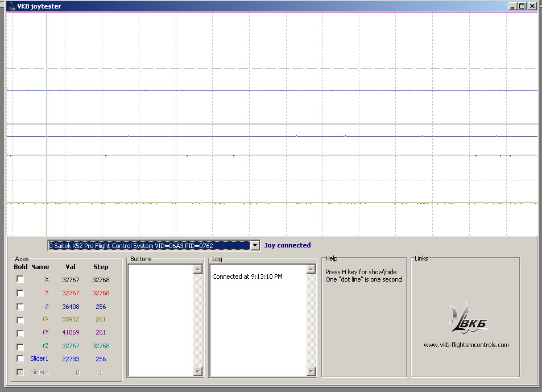Maximize the VKB joytester window

pos(522,6)
